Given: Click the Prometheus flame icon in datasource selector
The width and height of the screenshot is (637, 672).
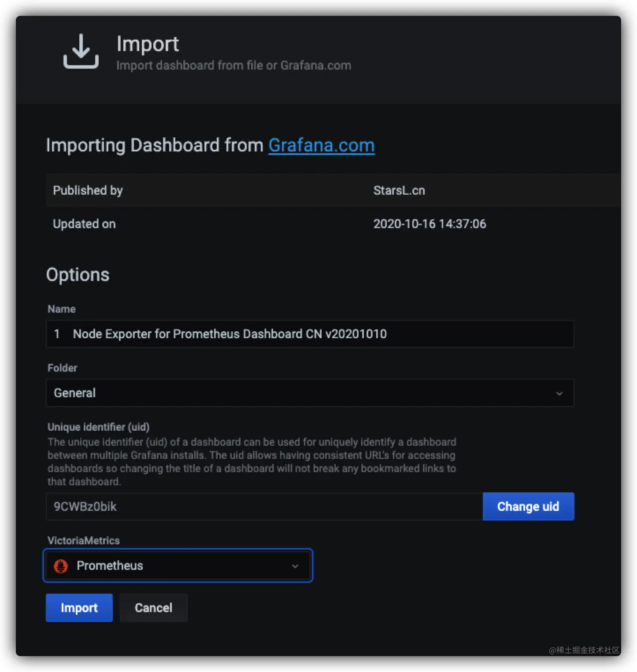Looking at the screenshot, I should click(x=61, y=566).
